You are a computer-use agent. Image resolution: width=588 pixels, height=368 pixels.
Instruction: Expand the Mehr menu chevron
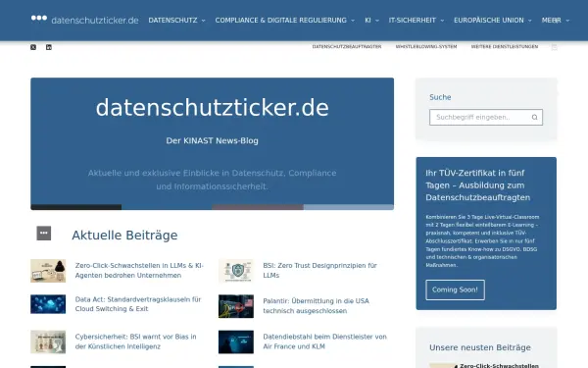(567, 21)
